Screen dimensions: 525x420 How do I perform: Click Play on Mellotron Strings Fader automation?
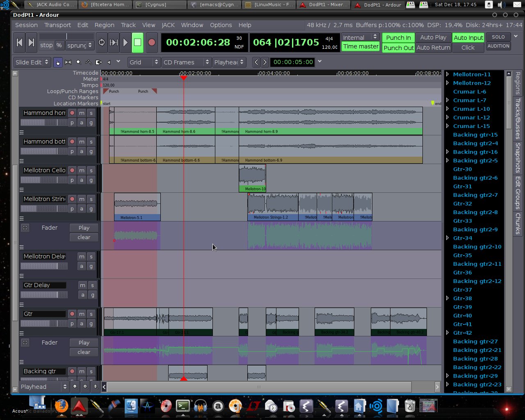pos(84,228)
